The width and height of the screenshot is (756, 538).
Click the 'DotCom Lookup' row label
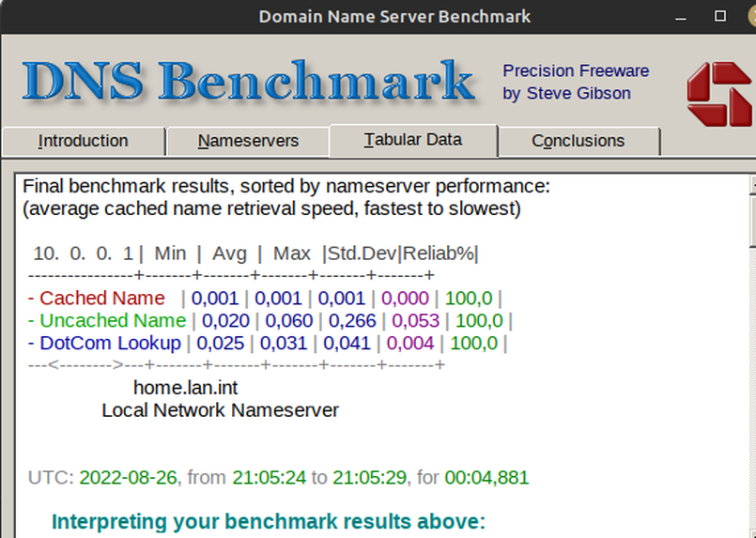[x=110, y=343]
